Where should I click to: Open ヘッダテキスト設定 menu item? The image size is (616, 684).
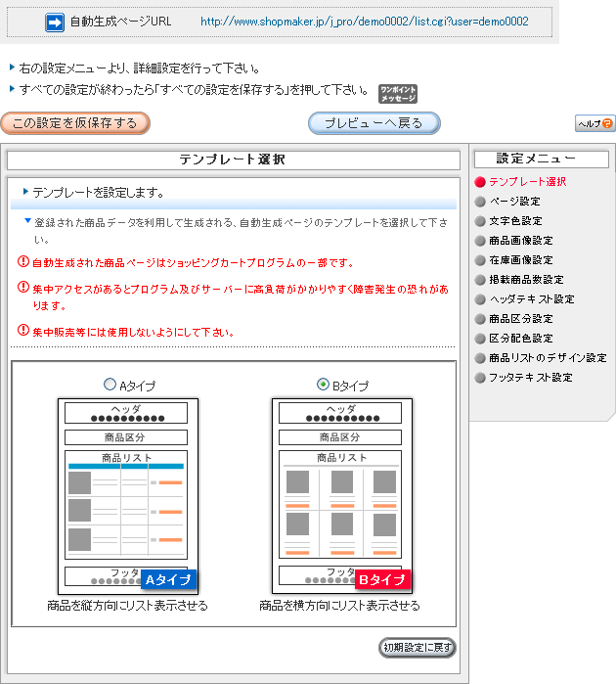531,299
